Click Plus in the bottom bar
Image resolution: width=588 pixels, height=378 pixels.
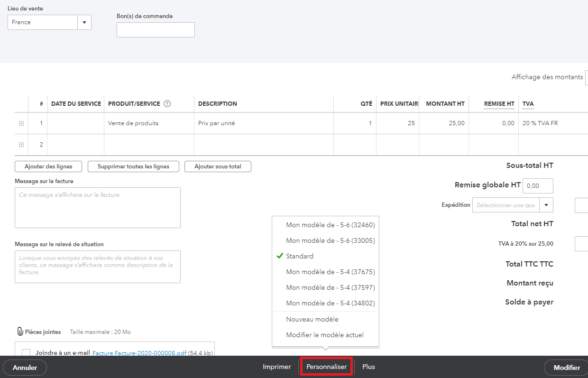[368, 367]
